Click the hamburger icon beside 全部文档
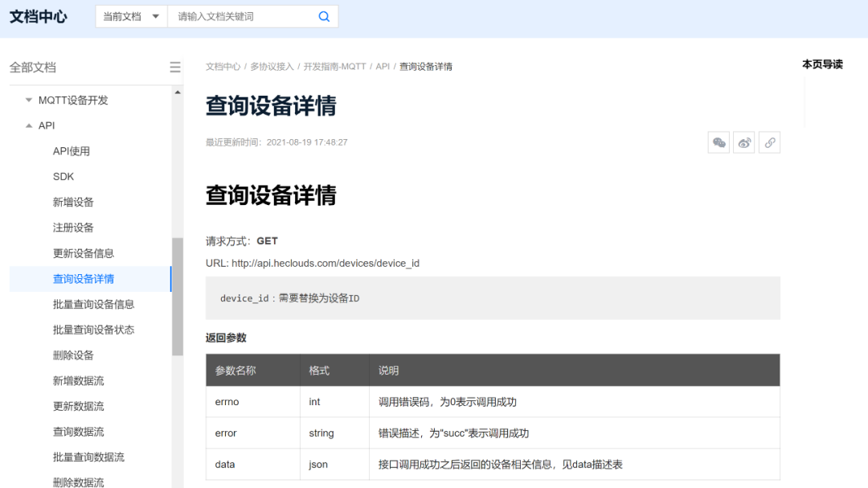The width and height of the screenshot is (868, 488). point(175,68)
